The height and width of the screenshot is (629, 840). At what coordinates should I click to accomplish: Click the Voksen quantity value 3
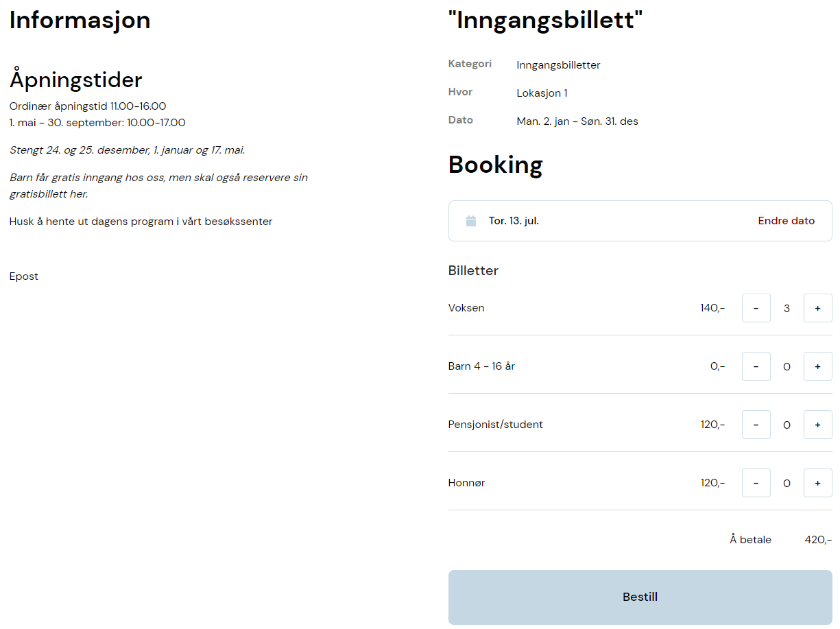click(787, 309)
